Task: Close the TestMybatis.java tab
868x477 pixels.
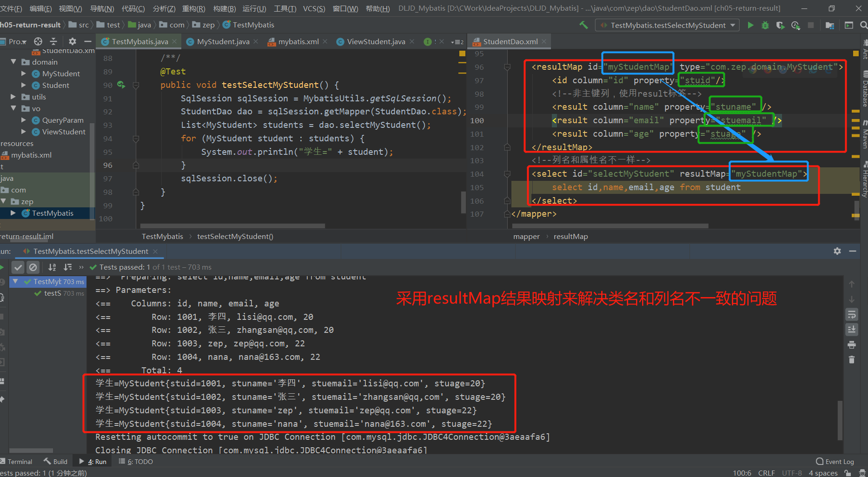Action: [174, 41]
